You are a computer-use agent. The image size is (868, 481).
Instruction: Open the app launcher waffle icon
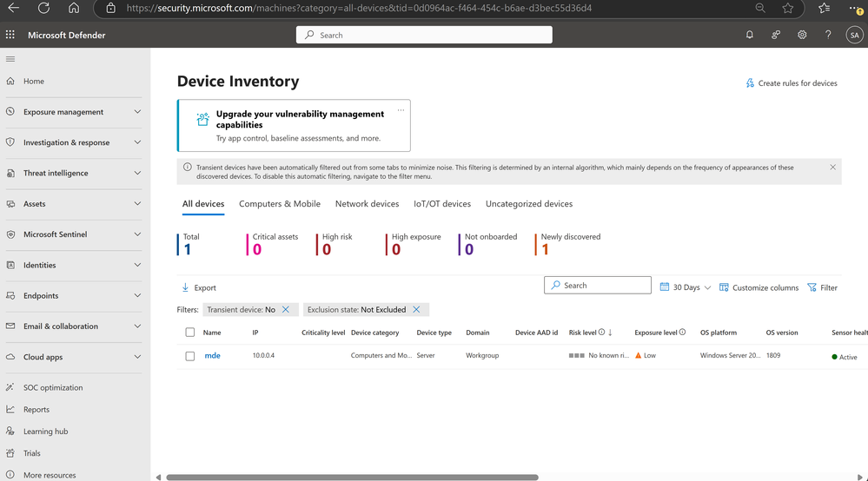10,35
